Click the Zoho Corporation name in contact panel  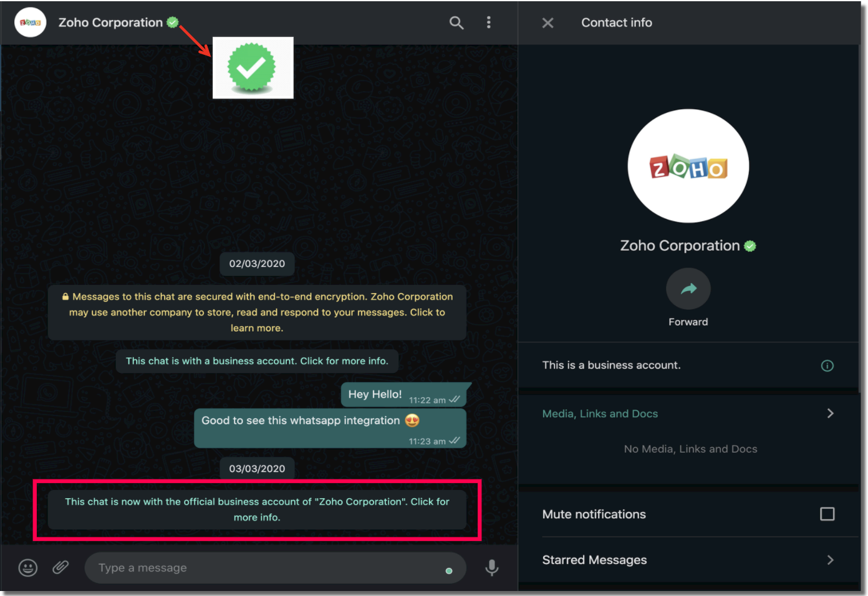coord(680,246)
